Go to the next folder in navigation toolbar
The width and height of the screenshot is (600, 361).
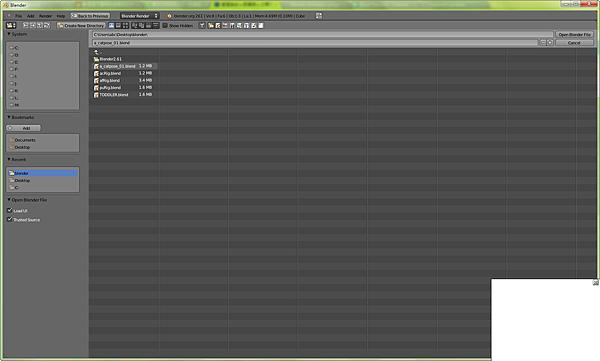coord(33,25)
